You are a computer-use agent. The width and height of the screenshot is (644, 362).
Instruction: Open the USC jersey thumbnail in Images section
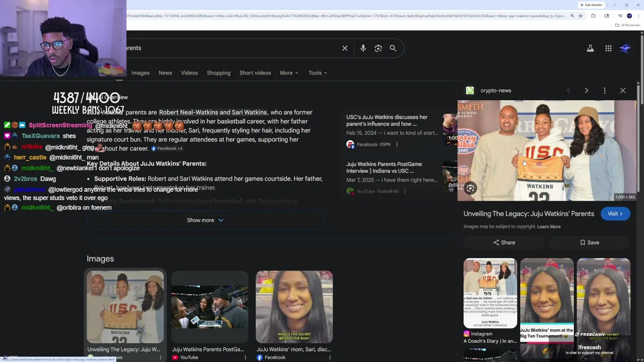coord(125,307)
